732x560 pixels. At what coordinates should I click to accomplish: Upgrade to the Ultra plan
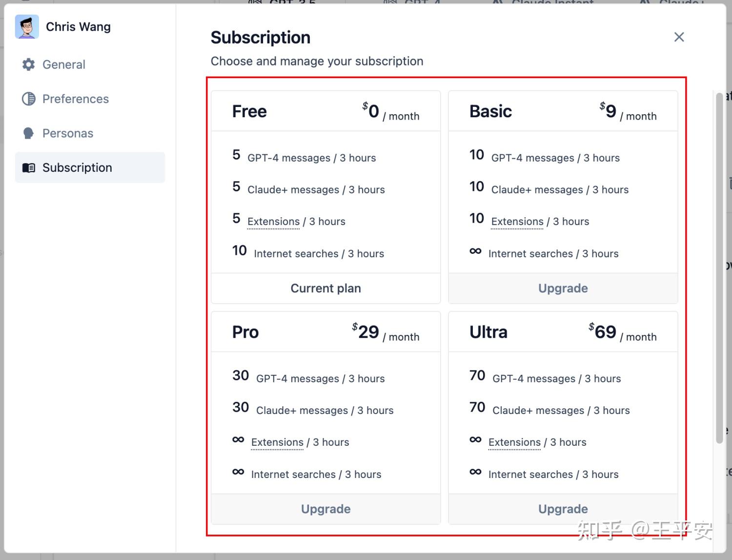[x=563, y=509]
